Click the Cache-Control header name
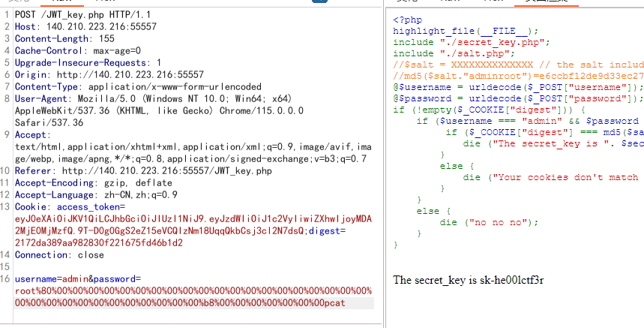 pos(49,51)
